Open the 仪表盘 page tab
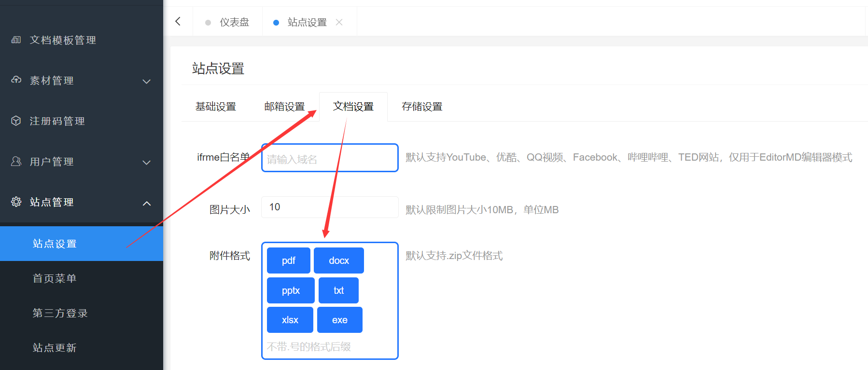The image size is (868, 370). pyautogui.click(x=234, y=22)
